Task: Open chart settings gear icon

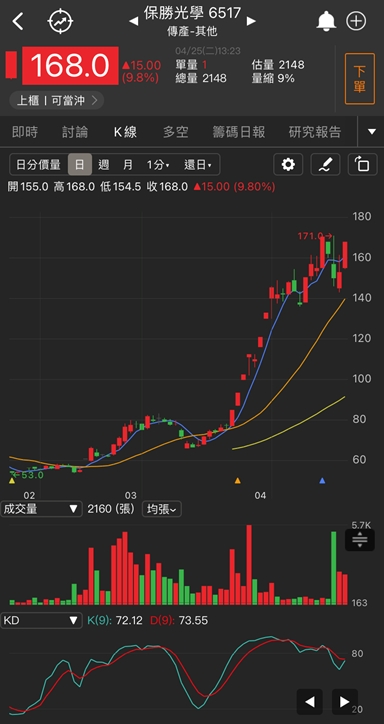Action: click(x=288, y=164)
